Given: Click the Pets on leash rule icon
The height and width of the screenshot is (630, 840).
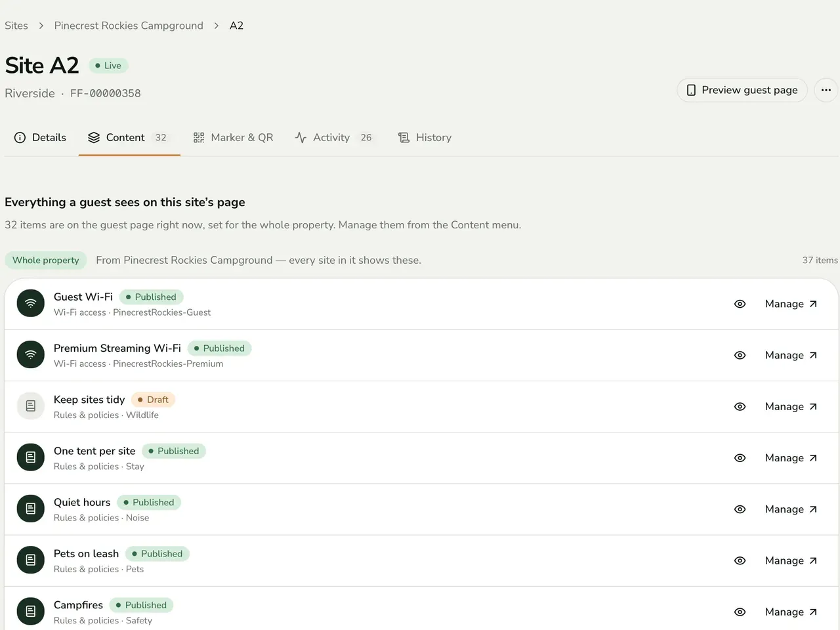Looking at the screenshot, I should click(x=31, y=560).
